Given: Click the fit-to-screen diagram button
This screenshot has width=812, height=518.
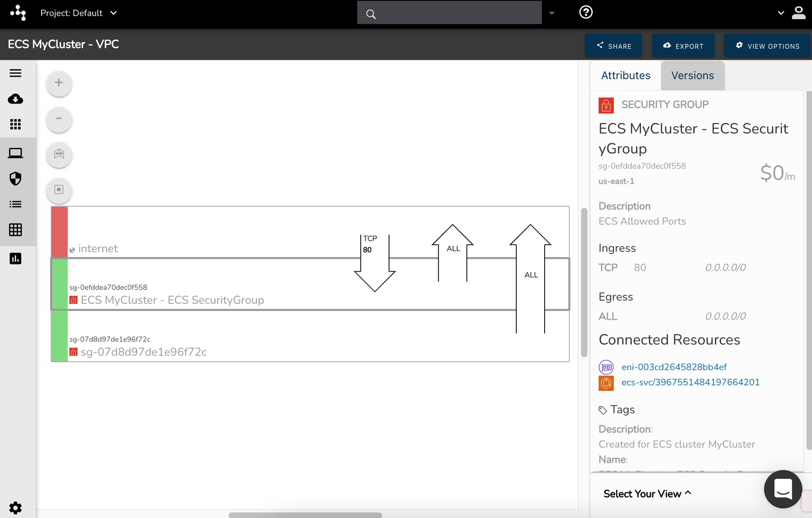Looking at the screenshot, I should (59, 154).
